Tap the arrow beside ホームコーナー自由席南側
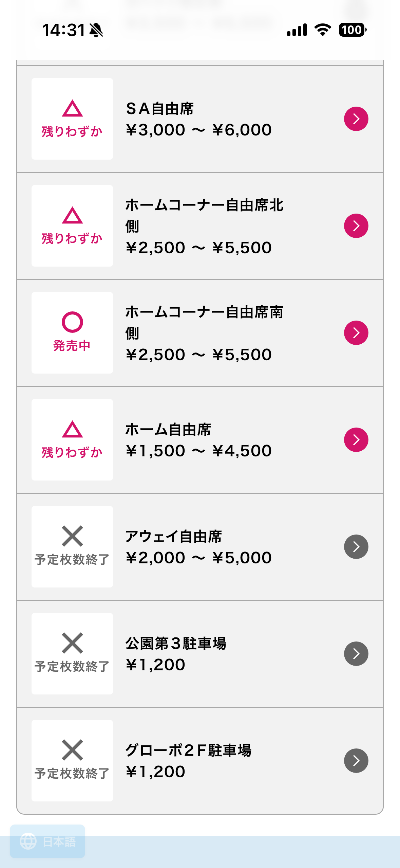 [x=356, y=333]
